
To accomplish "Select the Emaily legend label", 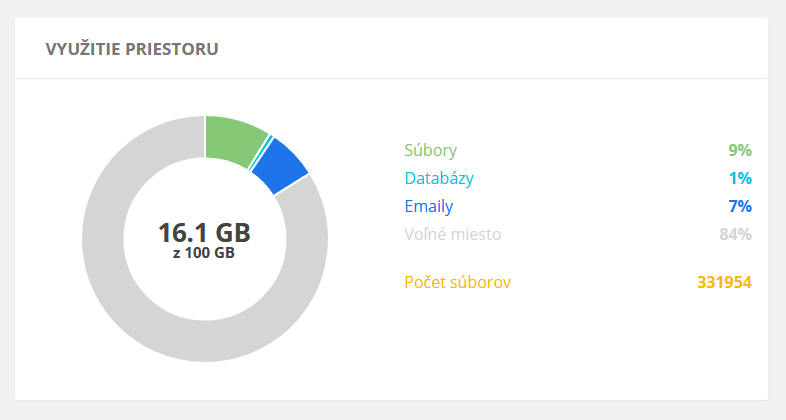I will tap(428, 207).
